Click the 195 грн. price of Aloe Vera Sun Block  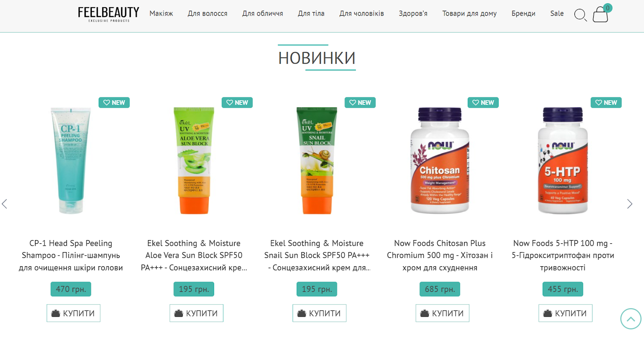pos(194,289)
